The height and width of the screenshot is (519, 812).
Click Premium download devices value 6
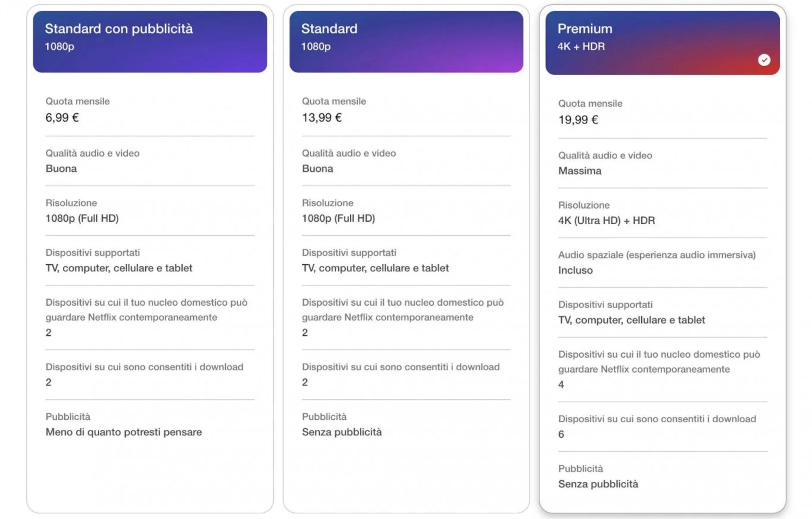pos(561,434)
